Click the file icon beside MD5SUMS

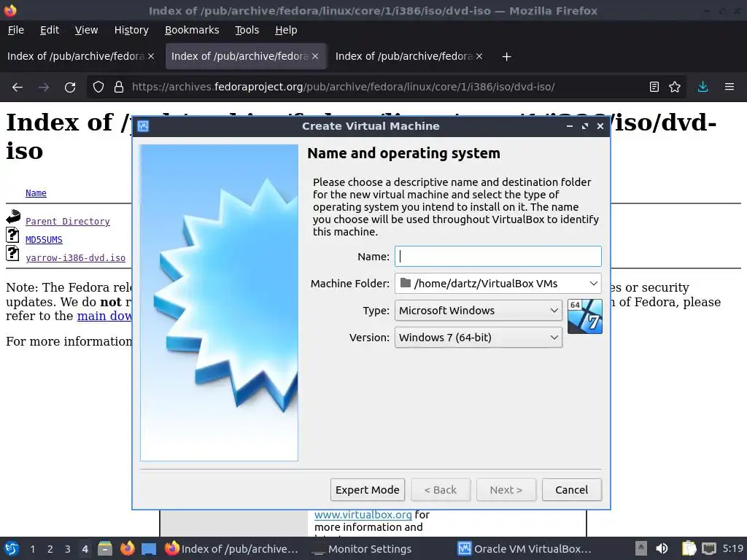click(12, 236)
